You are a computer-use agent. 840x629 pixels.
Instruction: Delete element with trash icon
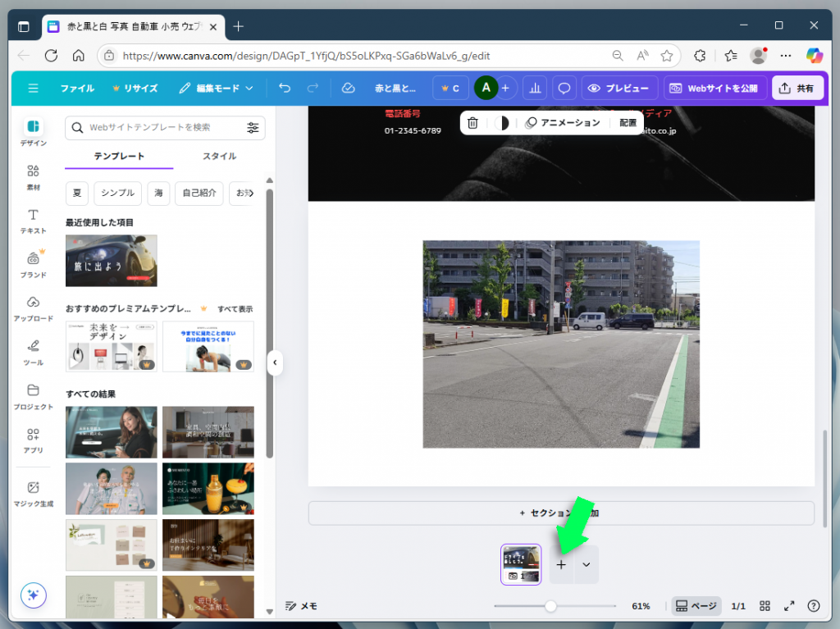coord(472,123)
